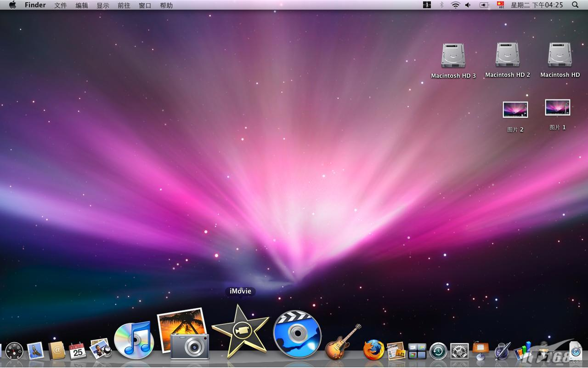
Task: Open the volume control in menu bar
Action: pos(468,5)
